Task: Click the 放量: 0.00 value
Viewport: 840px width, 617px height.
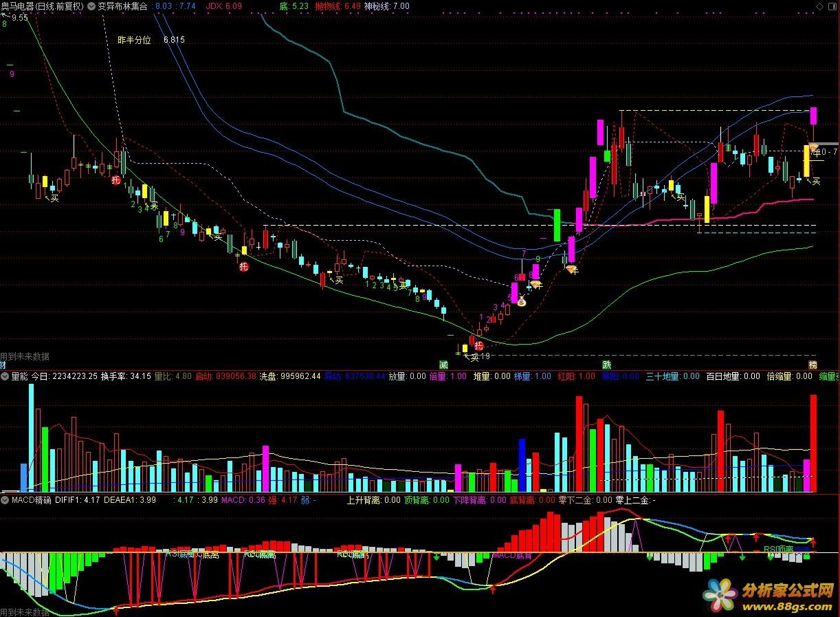Action: coord(408,376)
